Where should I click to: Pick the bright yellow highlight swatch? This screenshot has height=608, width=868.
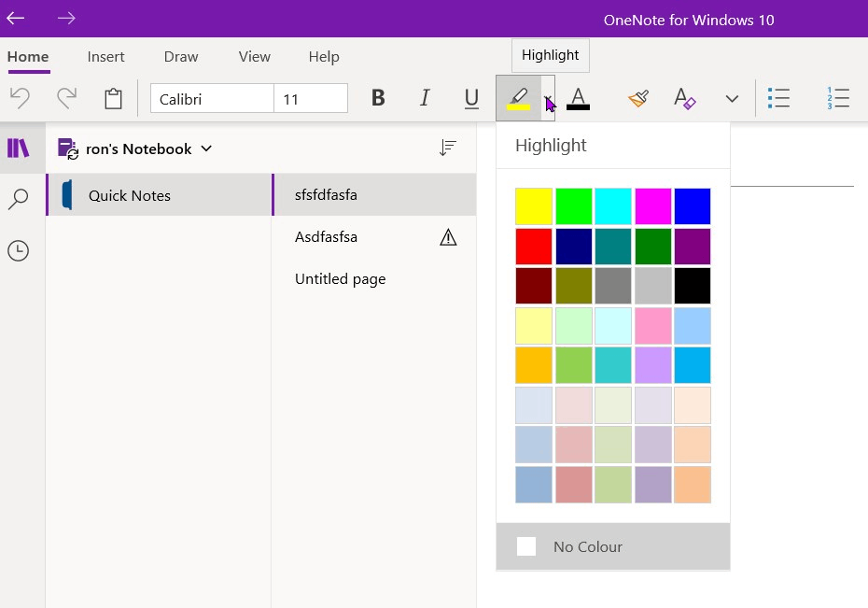pyautogui.click(x=534, y=206)
